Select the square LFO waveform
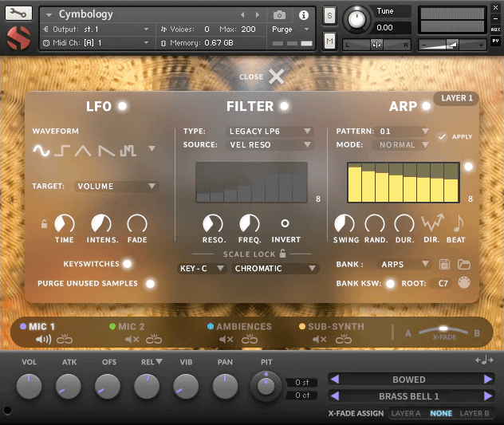 [62, 151]
